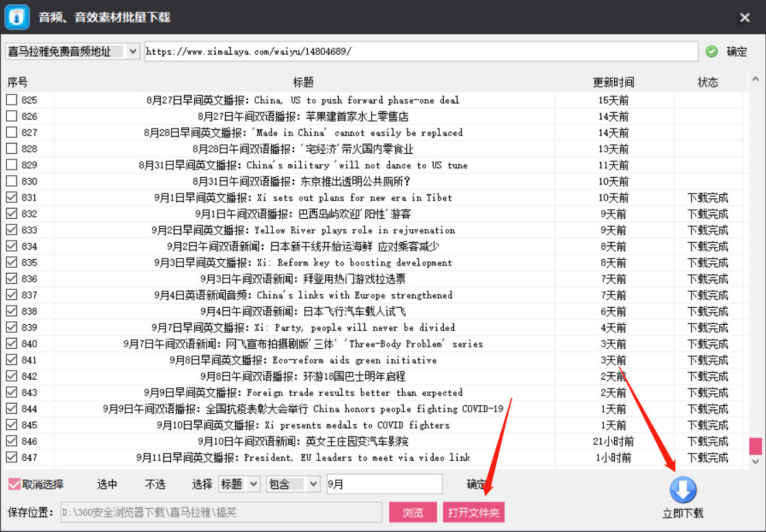Viewport: 766px width, 532px height.
Task: Click the 浏览 button to browse folders
Action: 412,511
